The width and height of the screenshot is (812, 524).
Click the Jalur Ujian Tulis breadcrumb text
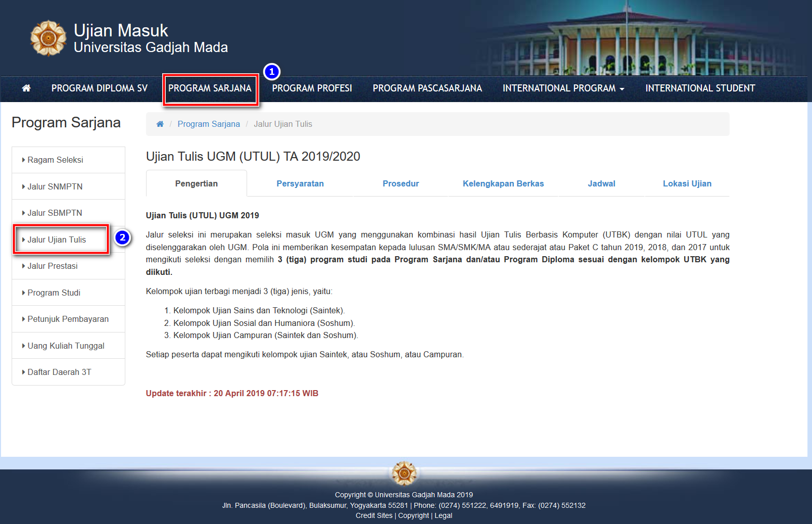(x=283, y=124)
